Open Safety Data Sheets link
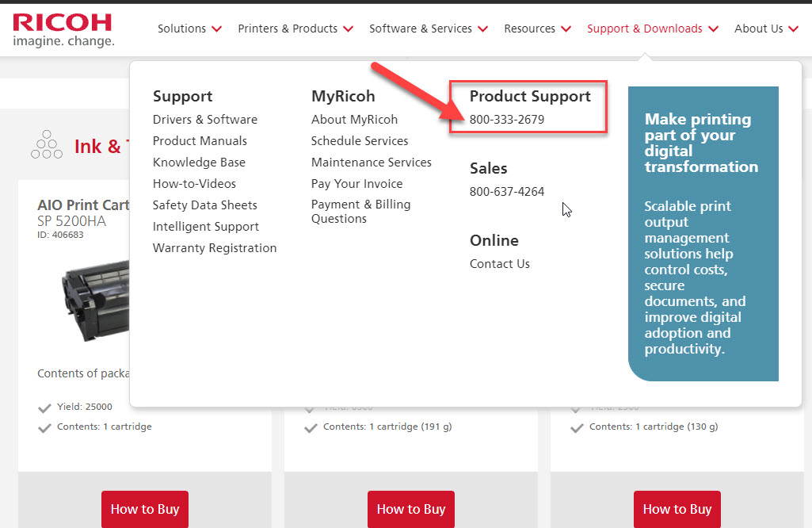Screen dimensions: 812x528 205,205
